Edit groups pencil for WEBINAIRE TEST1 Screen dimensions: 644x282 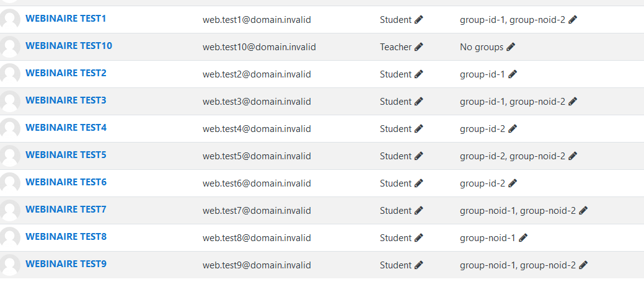(x=573, y=20)
